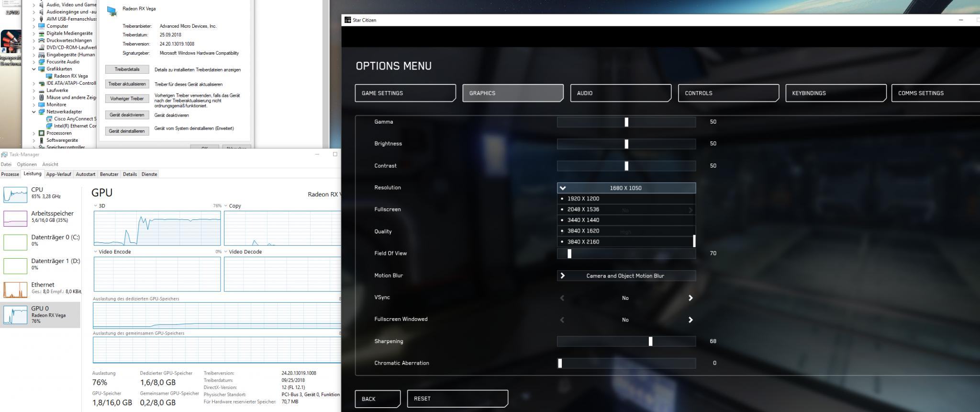
Task: Click the Cisco AnyConnect adapter icon
Action: click(49, 119)
